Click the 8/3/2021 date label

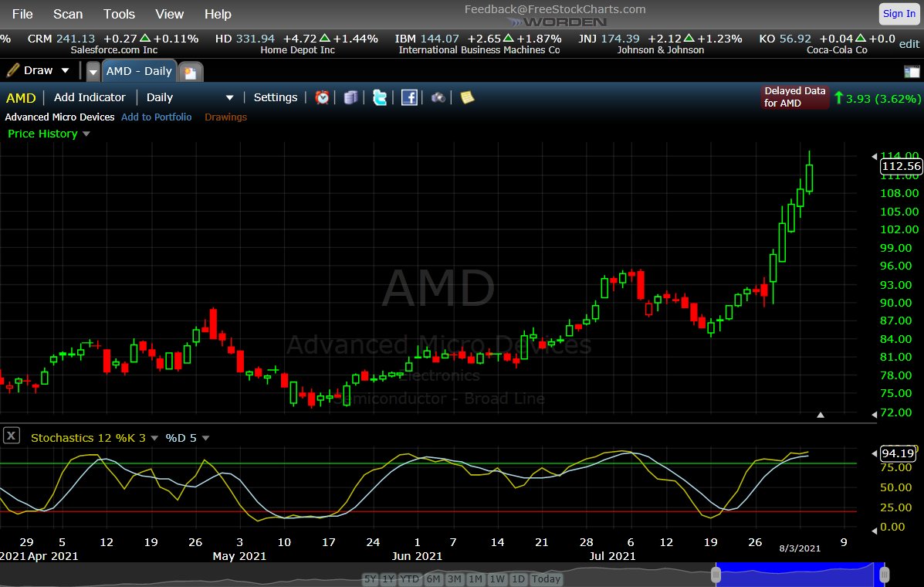(800, 548)
